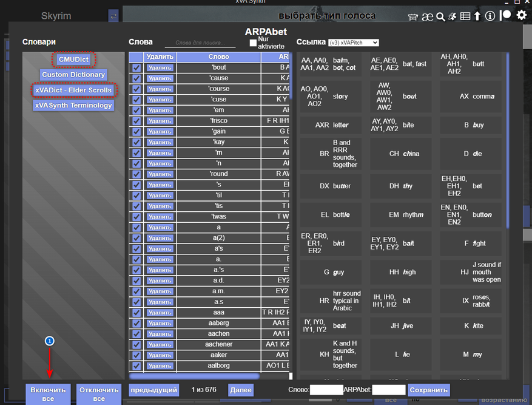Click 'Отключить все' disable all button
The image size is (532, 405).
coord(99,394)
